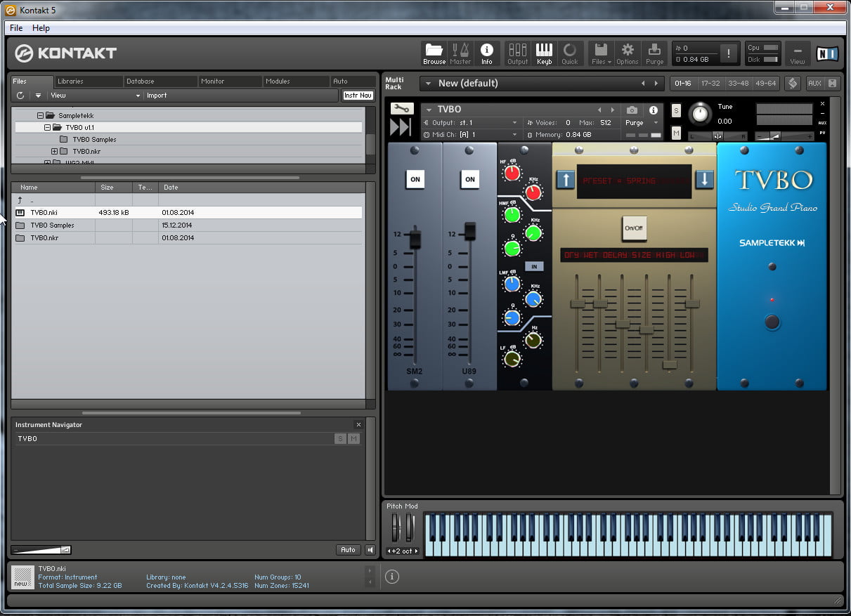Image resolution: width=851 pixels, height=616 pixels.
Task: Open the File menu
Action: [16, 28]
